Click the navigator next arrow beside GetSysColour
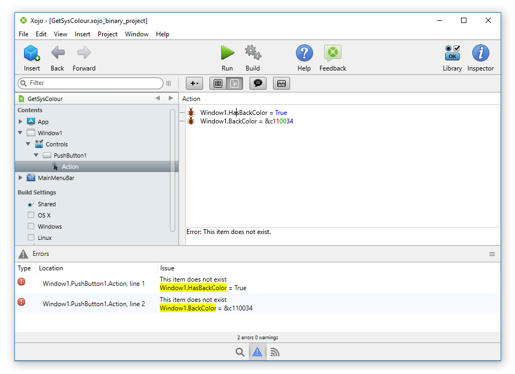 [x=171, y=98]
